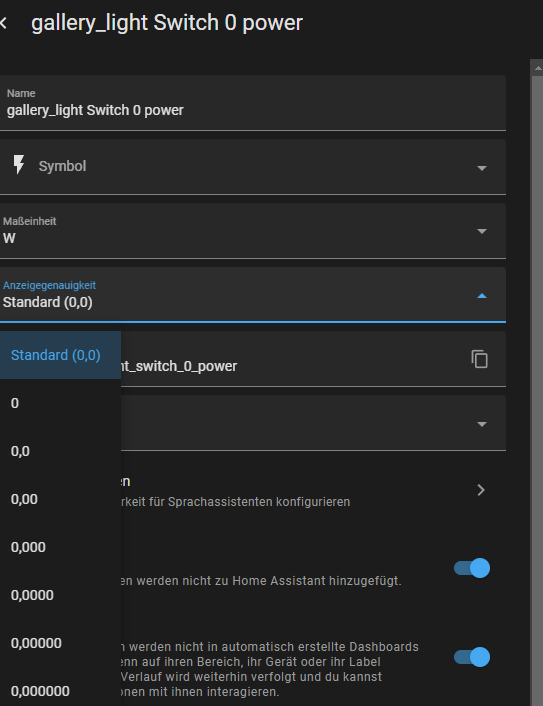Open the Symbol icon picker dropdown arrow
The height and width of the screenshot is (706, 543).
pyautogui.click(x=482, y=168)
